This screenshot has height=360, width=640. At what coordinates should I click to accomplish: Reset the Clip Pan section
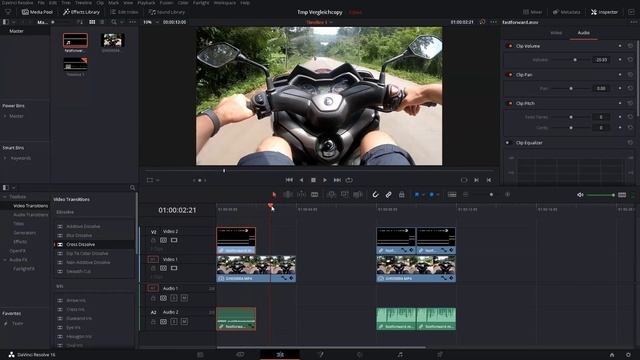click(x=630, y=75)
